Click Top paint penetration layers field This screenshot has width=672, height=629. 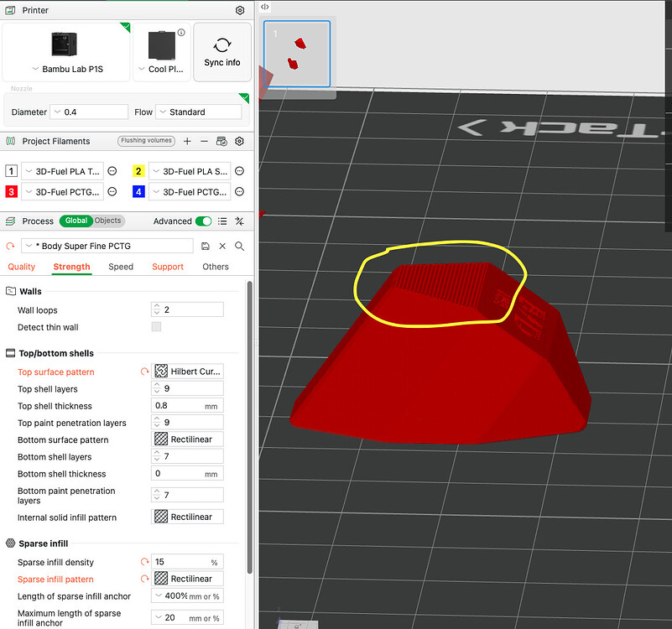click(187, 423)
